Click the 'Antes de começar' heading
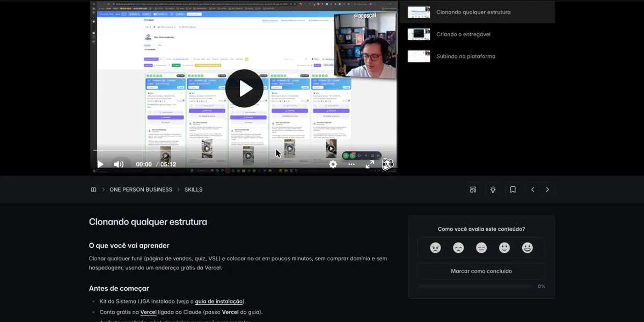Screen dimensions: 644x322 [x=119, y=289]
